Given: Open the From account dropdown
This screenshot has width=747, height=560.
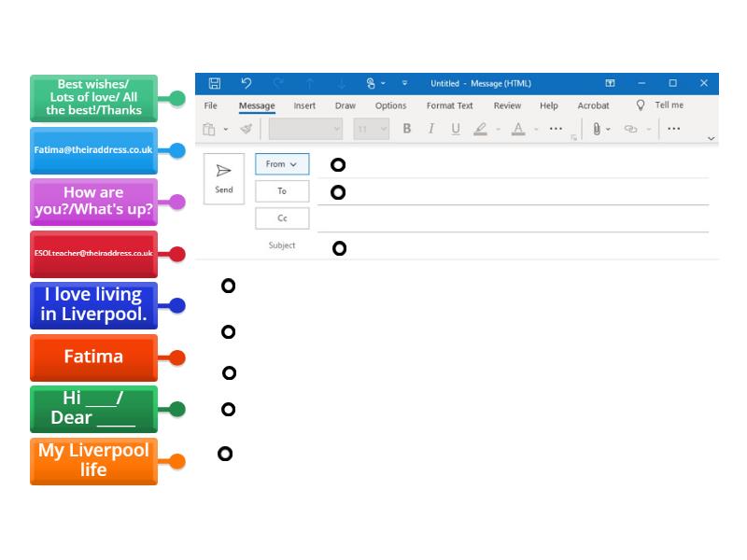Looking at the screenshot, I should pyautogui.click(x=281, y=163).
